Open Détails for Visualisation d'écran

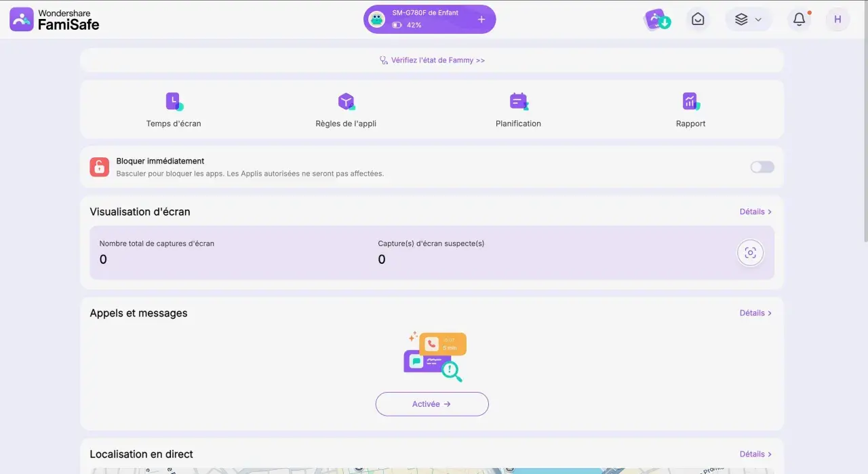point(755,212)
